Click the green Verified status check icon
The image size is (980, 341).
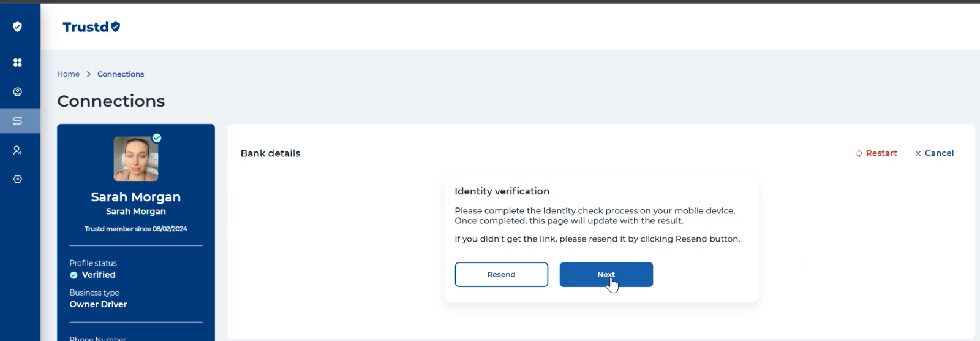[x=73, y=275]
